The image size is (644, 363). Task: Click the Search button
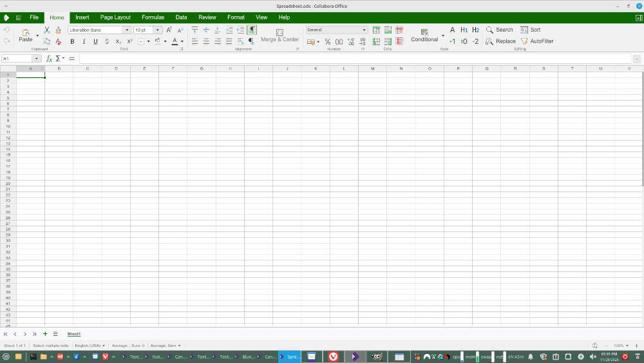click(500, 30)
